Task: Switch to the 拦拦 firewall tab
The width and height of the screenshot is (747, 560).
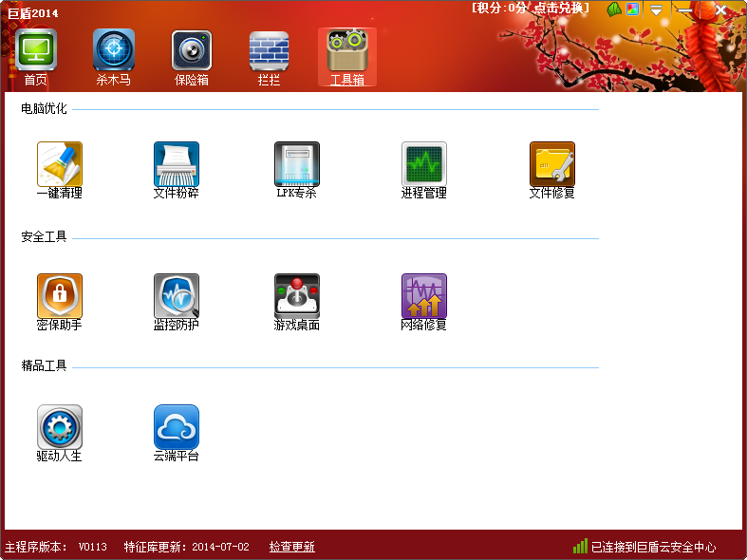Action: 270,58
